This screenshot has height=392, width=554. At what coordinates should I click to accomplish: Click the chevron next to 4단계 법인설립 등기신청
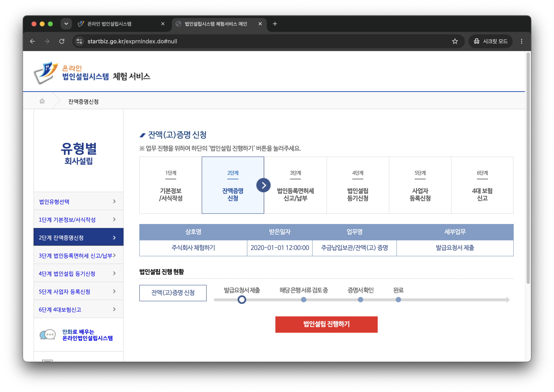pyautogui.click(x=114, y=273)
